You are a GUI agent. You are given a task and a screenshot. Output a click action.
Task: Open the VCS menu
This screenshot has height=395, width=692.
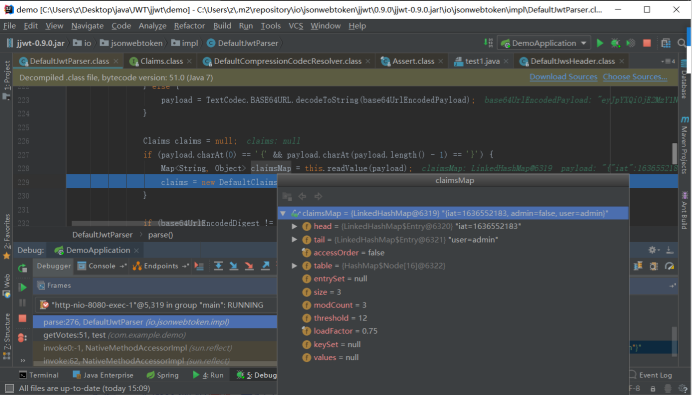pos(296,26)
